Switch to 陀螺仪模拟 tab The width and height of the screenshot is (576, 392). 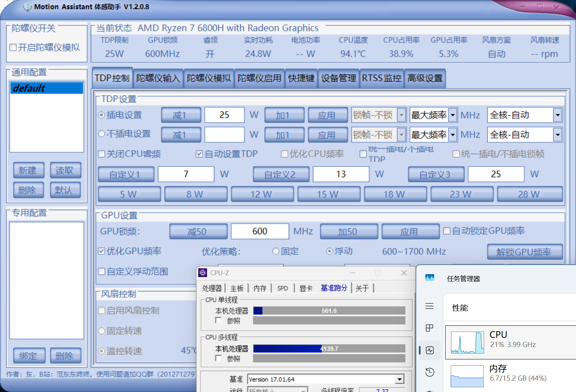[x=209, y=78]
